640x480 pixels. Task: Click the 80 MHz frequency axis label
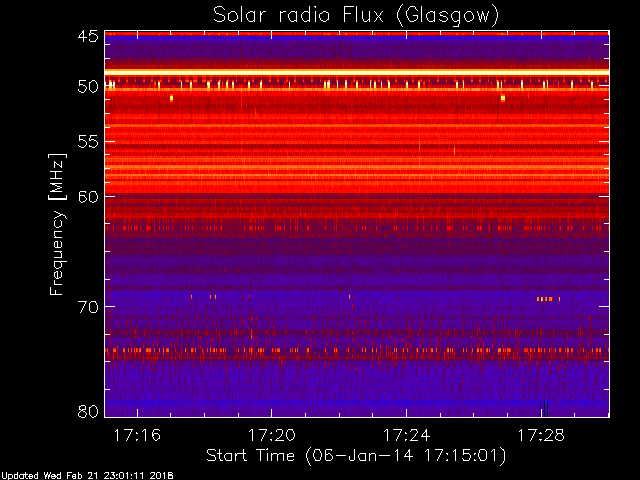click(88, 411)
